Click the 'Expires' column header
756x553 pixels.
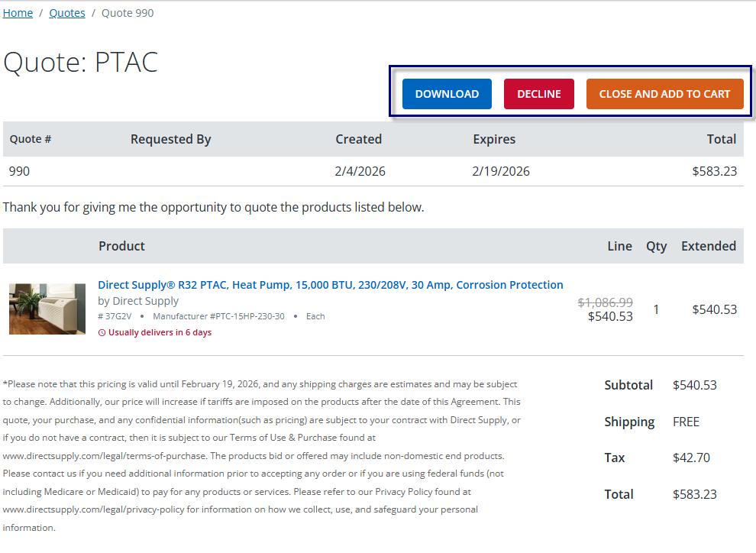(x=494, y=139)
